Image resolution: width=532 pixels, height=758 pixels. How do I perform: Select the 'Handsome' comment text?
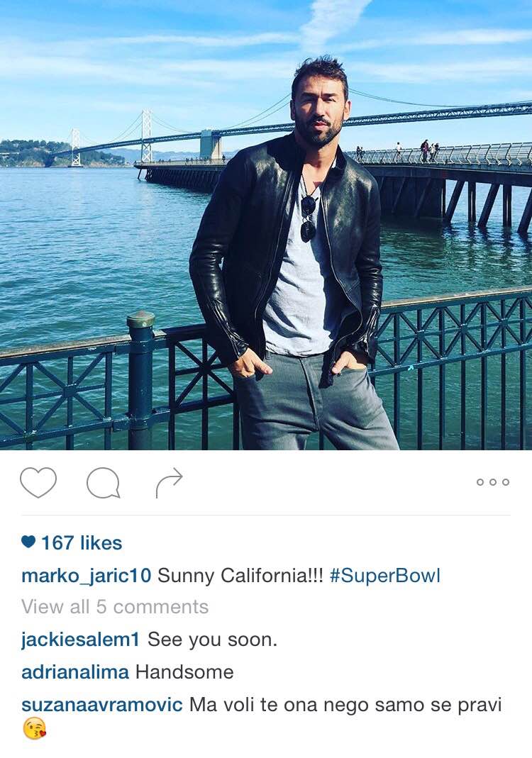[184, 672]
